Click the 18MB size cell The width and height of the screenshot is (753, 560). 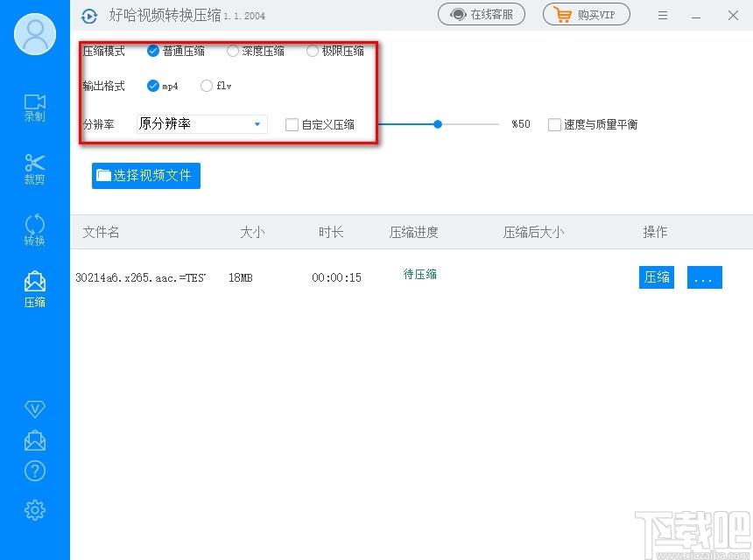[x=241, y=278]
